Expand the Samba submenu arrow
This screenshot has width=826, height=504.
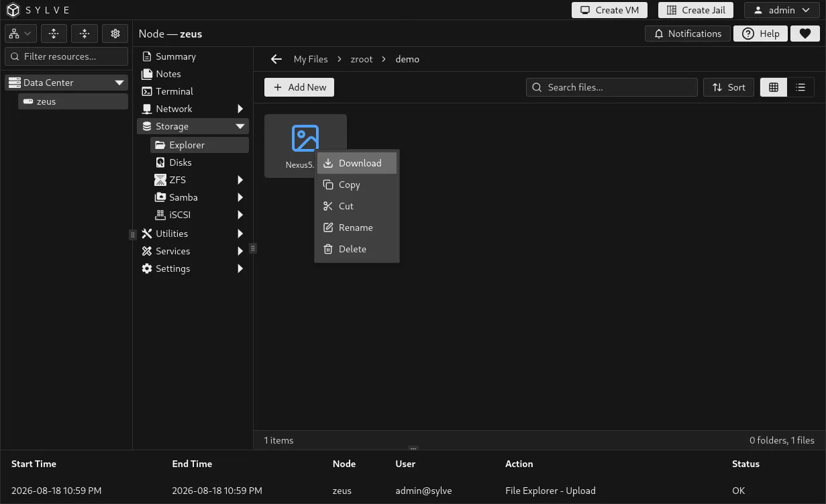click(x=240, y=197)
